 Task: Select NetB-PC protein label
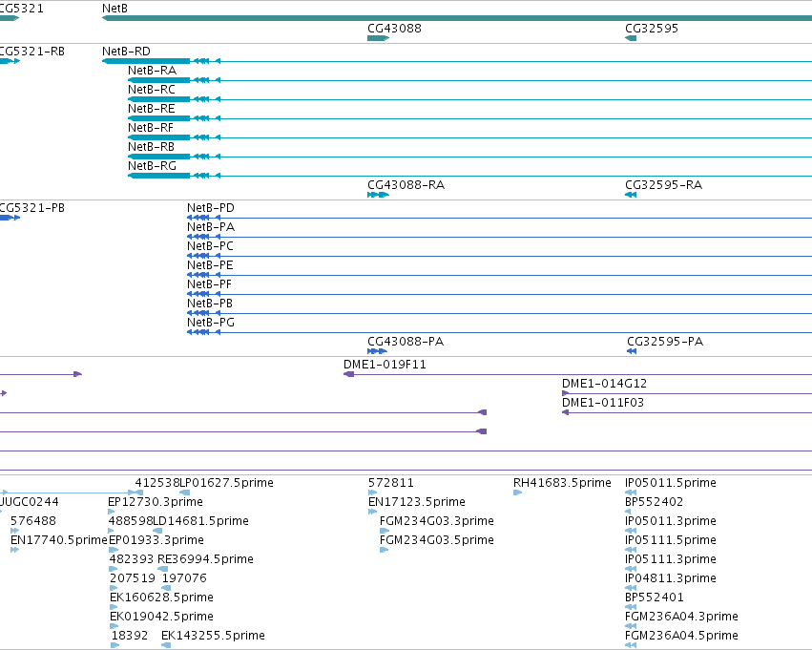[210, 246]
